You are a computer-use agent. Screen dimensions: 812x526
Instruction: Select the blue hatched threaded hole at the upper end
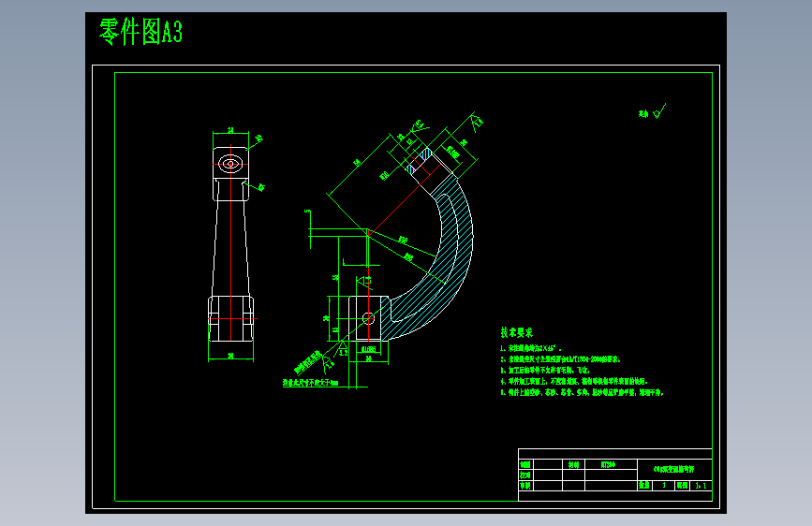click(x=418, y=162)
